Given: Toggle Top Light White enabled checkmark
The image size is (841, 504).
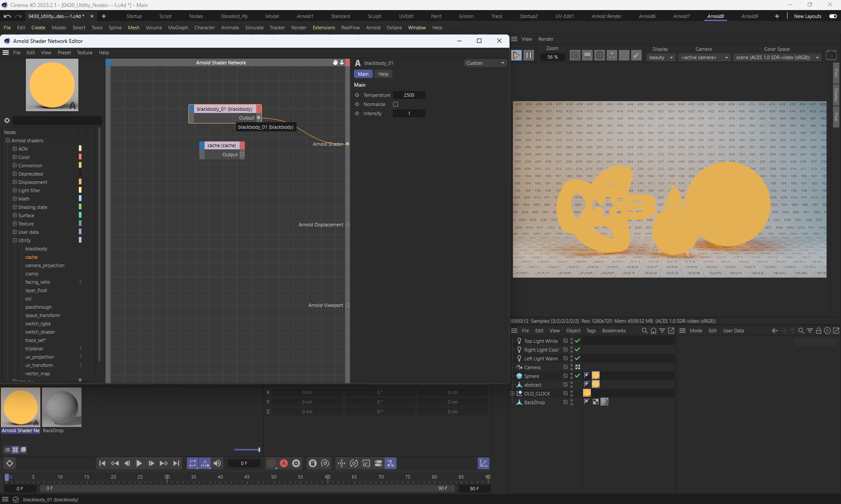Looking at the screenshot, I should pos(577,341).
